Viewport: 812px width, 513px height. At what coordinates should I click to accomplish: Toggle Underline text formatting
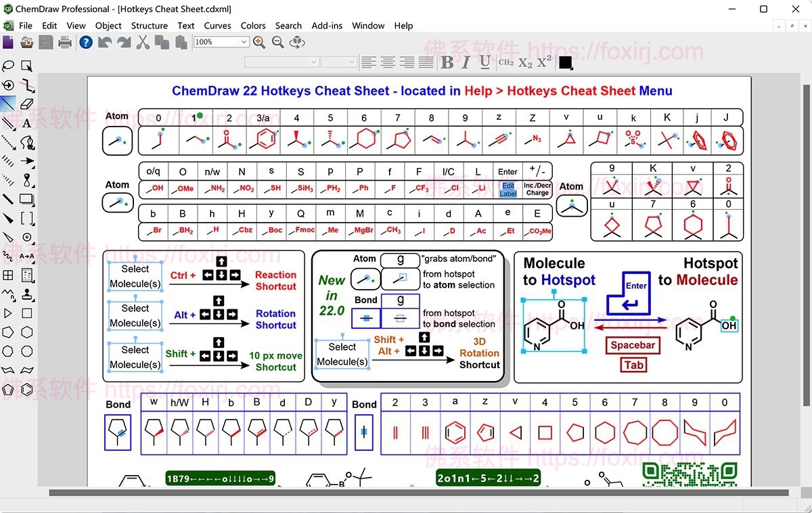(484, 62)
